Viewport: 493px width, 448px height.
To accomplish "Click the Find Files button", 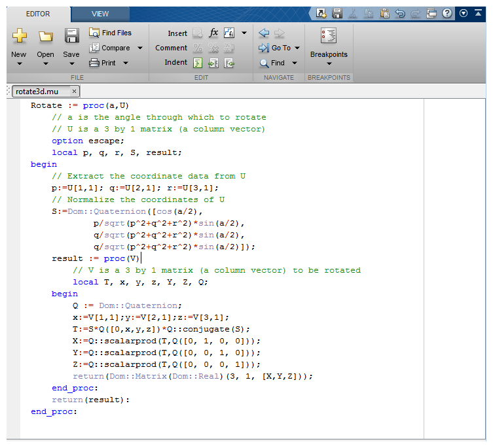I will point(110,33).
